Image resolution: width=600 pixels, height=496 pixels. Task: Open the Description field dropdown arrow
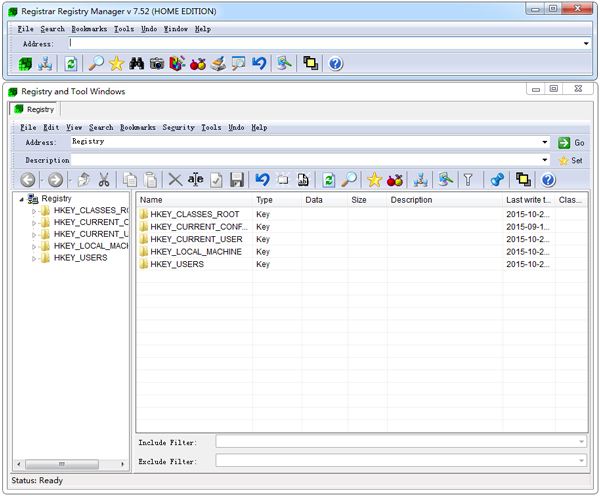click(545, 160)
